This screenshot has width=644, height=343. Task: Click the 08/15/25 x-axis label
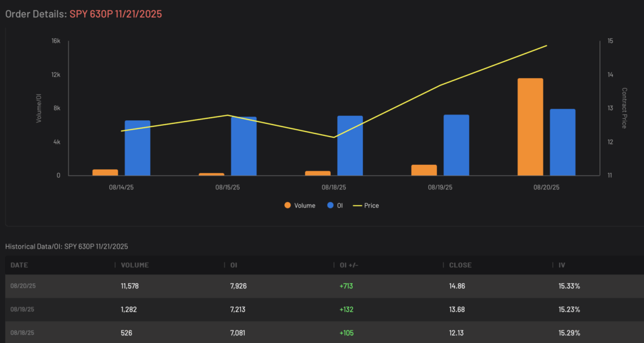pyautogui.click(x=228, y=188)
